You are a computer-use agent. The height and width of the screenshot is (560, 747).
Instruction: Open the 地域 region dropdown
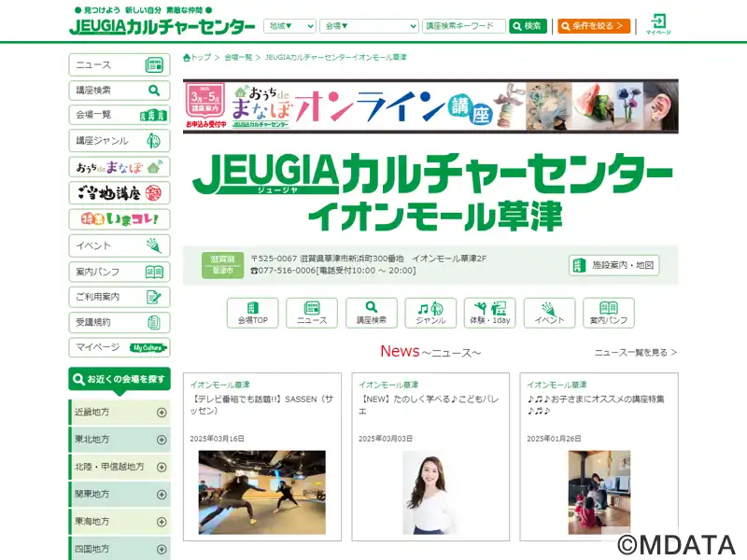coord(289,26)
